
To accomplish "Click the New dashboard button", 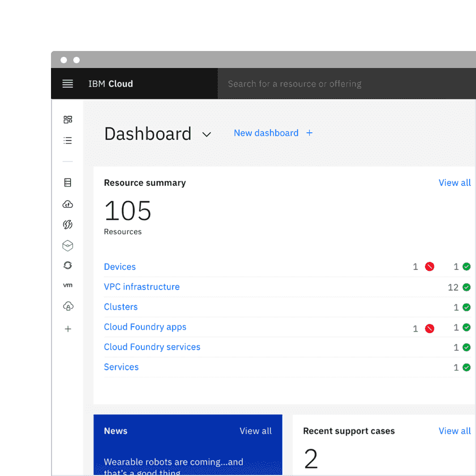I will (x=273, y=133).
